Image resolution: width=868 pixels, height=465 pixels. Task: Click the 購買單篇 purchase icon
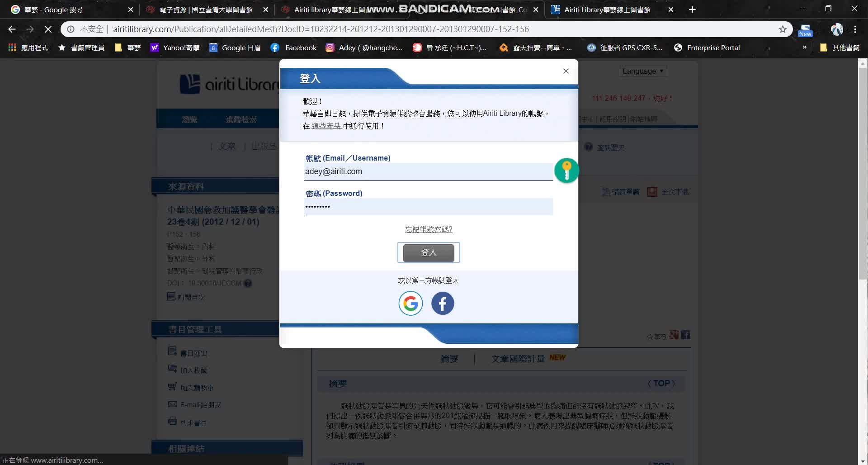pyautogui.click(x=620, y=192)
